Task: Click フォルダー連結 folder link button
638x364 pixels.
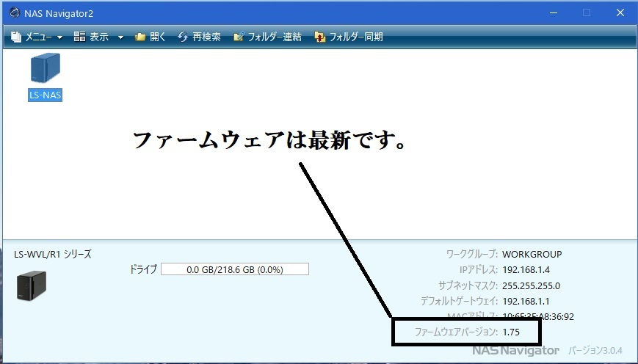Action: [267, 37]
